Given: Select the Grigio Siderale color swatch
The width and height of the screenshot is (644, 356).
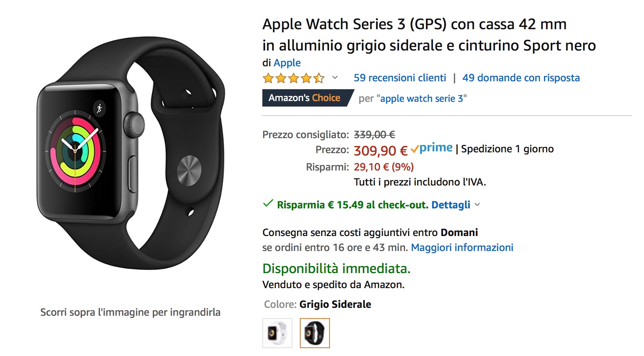Looking at the screenshot, I should click(314, 333).
